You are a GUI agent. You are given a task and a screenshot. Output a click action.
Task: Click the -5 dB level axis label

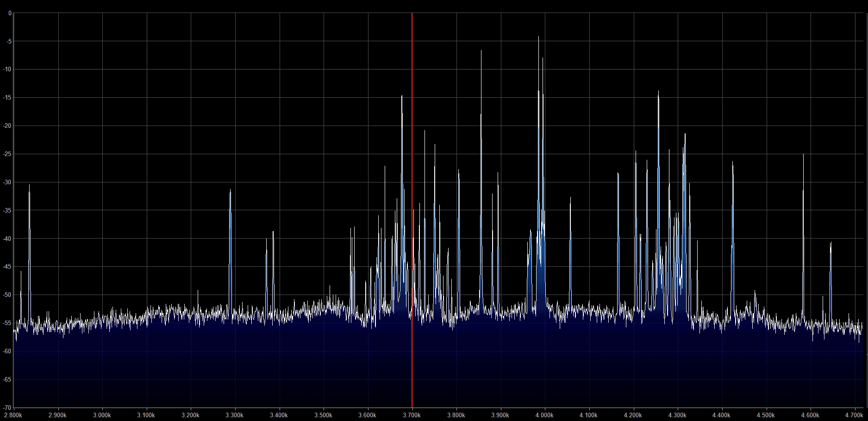coord(9,41)
